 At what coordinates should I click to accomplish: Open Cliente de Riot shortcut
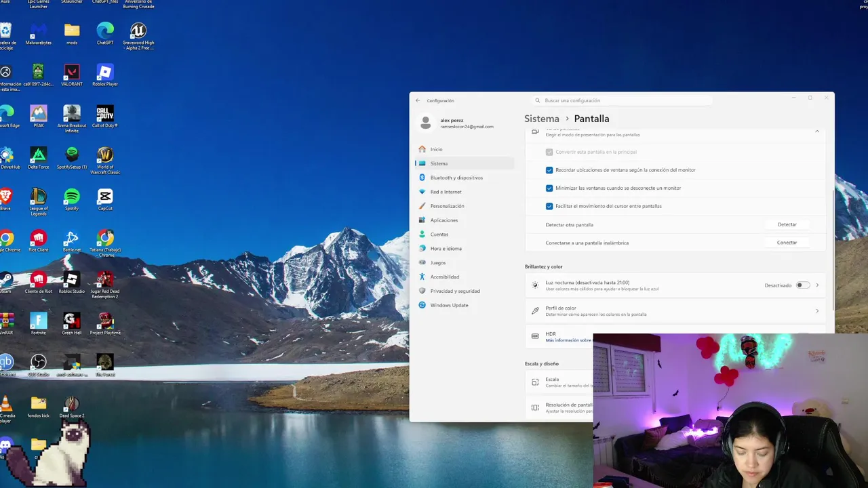[x=39, y=282]
